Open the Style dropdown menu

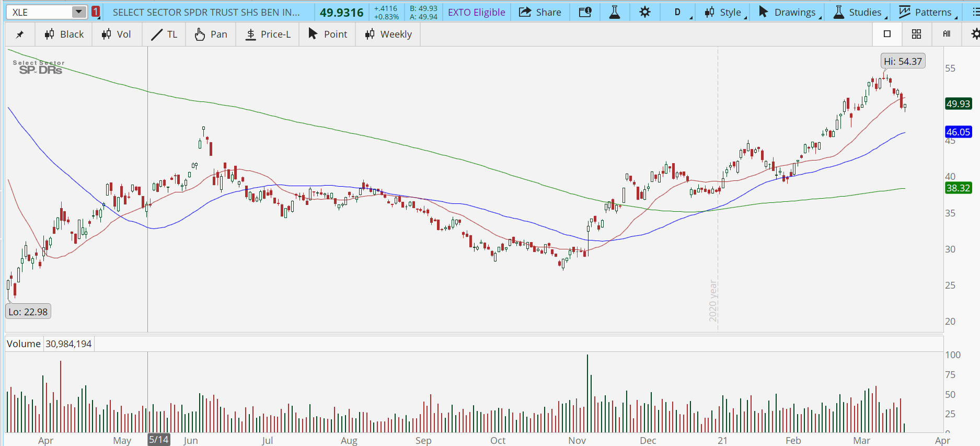[724, 12]
